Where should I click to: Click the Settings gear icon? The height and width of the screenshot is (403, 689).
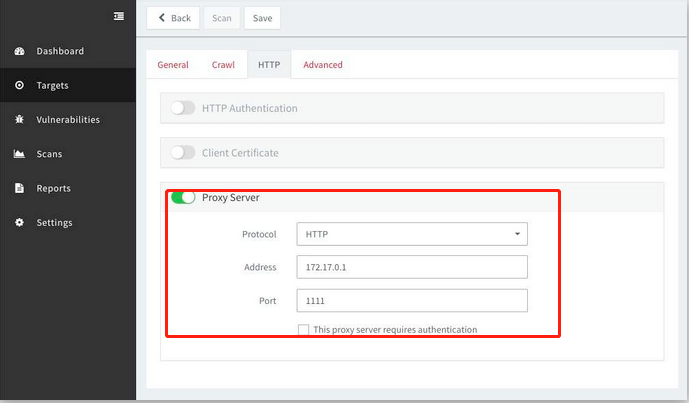[x=19, y=222]
